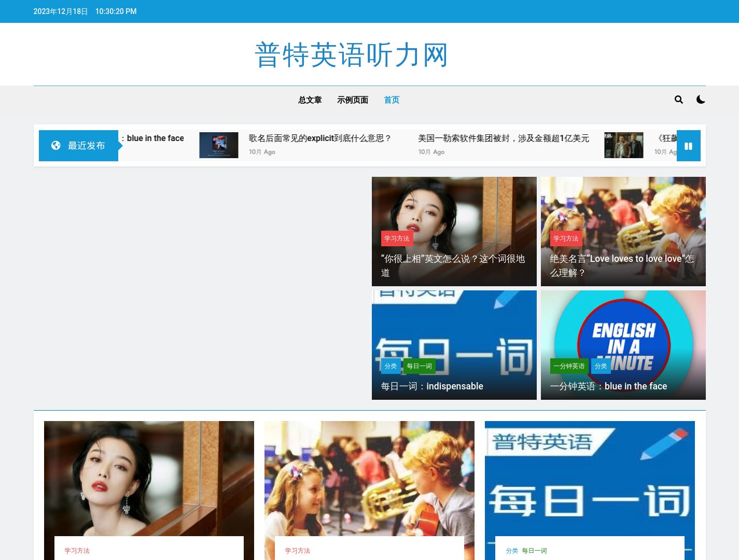Click 分类 tag on blue in the face card
Image resolution: width=739 pixels, height=560 pixels.
point(601,366)
